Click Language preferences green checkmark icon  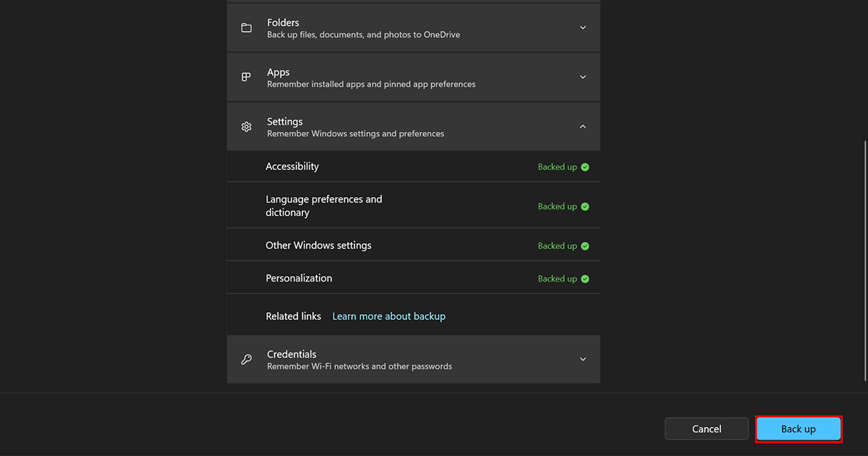585,206
